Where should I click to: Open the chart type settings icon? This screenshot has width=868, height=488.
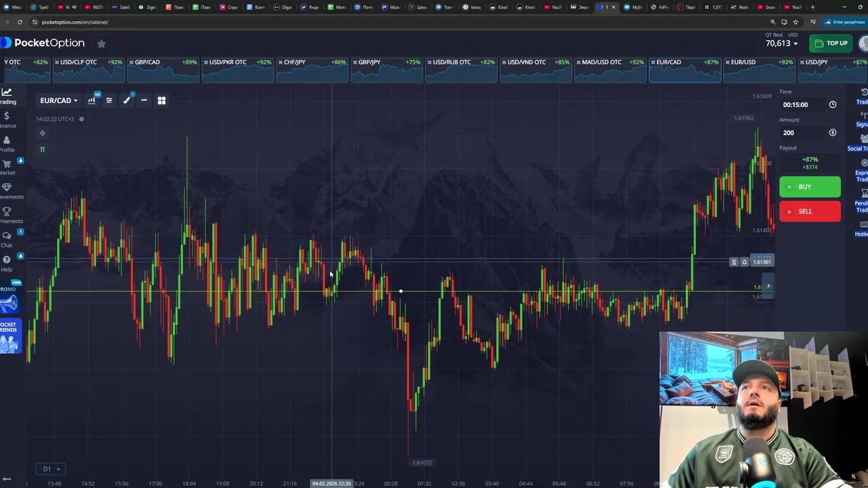click(92, 100)
